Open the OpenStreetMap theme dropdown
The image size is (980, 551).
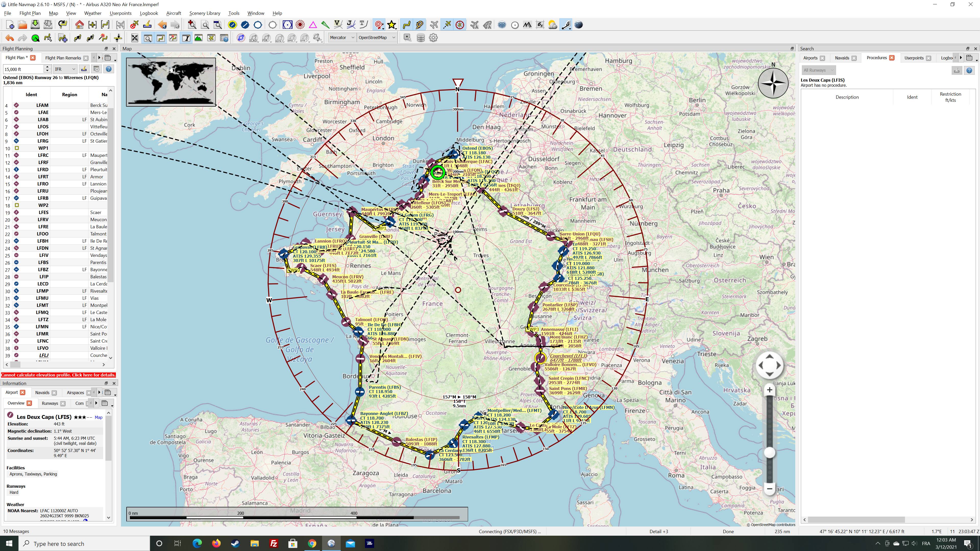click(377, 38)
